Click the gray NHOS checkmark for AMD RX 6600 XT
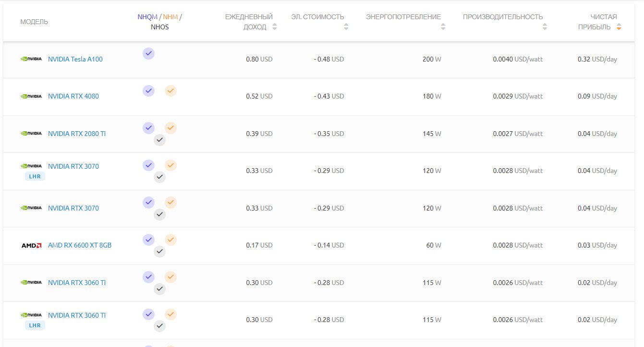 (160, 251)
